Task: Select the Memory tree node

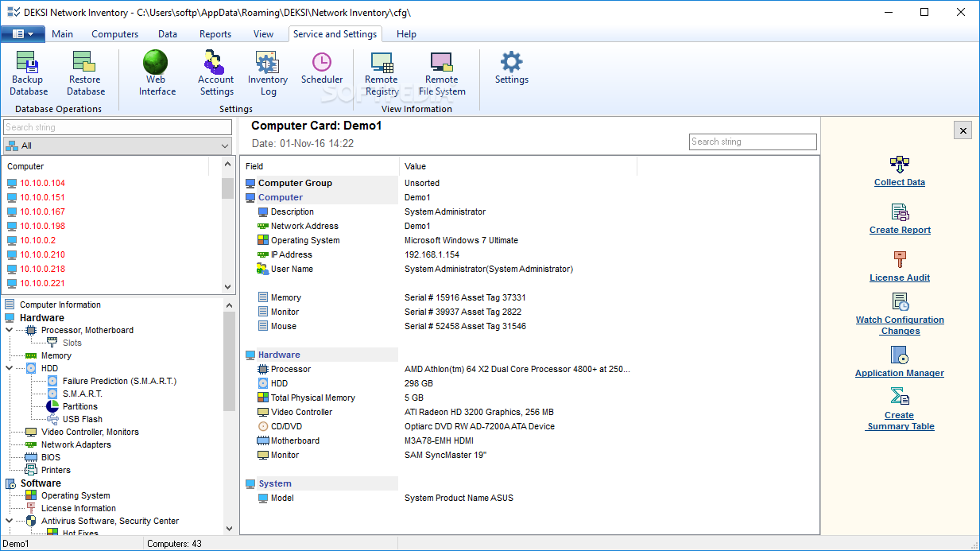Action: (x=56, y=355)
